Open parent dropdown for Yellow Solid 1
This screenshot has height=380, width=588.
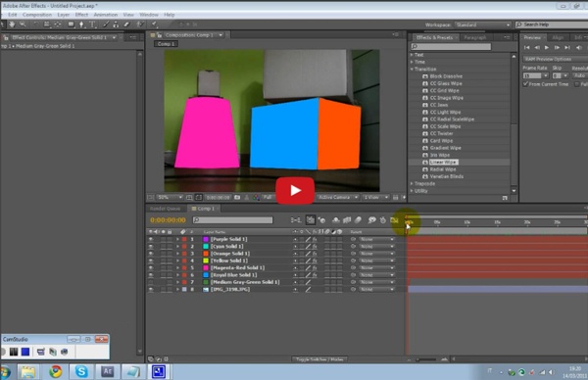coord(377,261)
